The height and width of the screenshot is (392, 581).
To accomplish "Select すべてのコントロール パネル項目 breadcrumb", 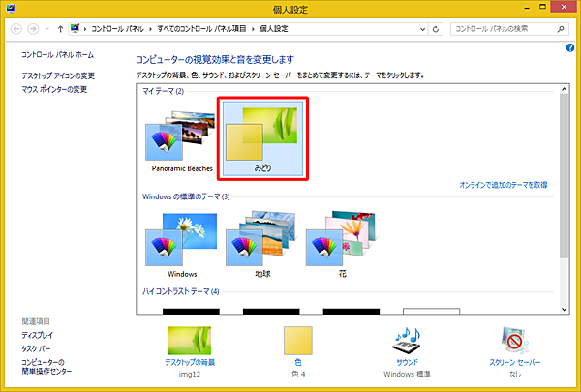I will (201, 29).
